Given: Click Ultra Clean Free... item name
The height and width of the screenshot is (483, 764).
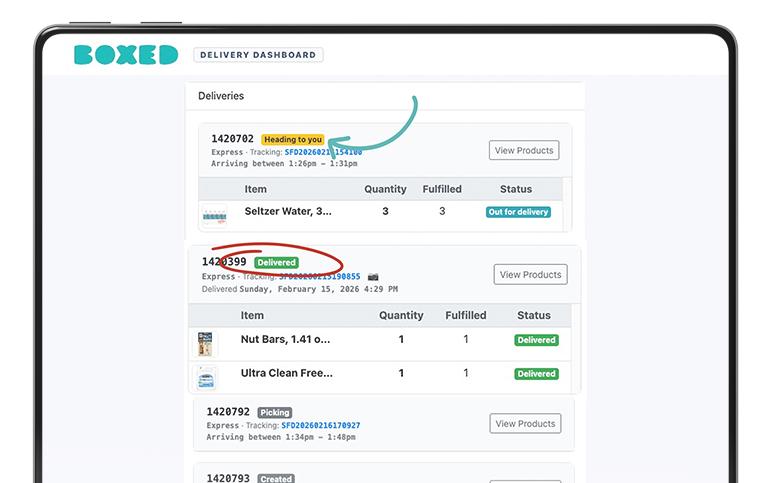Looking at the screenshot, I should (x=287, y=373).
